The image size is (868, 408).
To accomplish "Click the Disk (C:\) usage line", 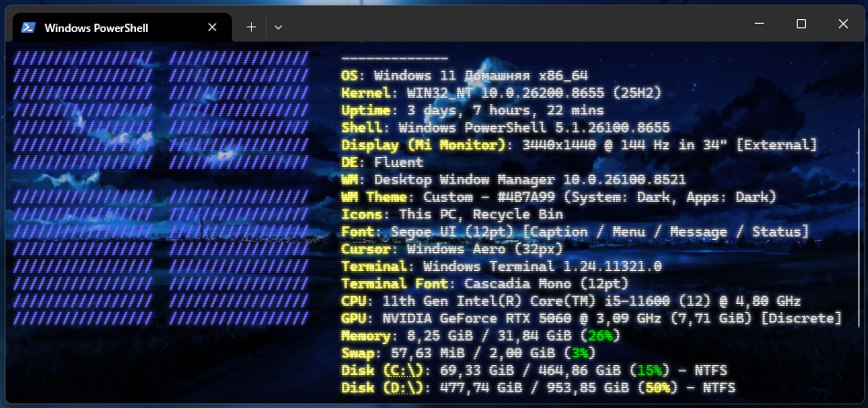I will pos(534,371).
